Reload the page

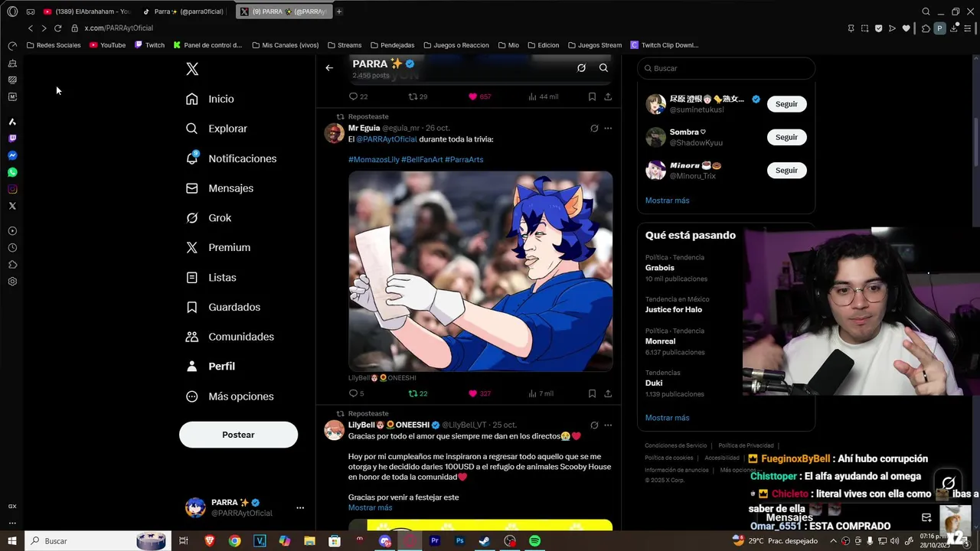tap(57, 28)
